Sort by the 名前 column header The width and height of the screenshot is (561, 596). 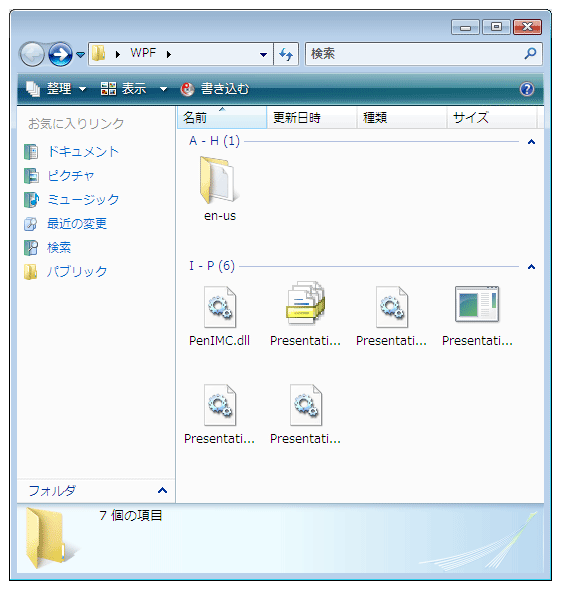[222, 117]
